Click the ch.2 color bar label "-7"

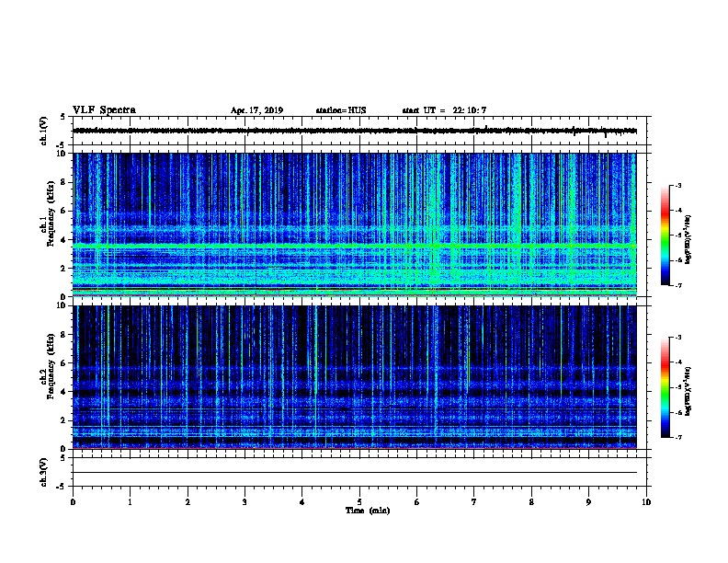click(678, 437)
